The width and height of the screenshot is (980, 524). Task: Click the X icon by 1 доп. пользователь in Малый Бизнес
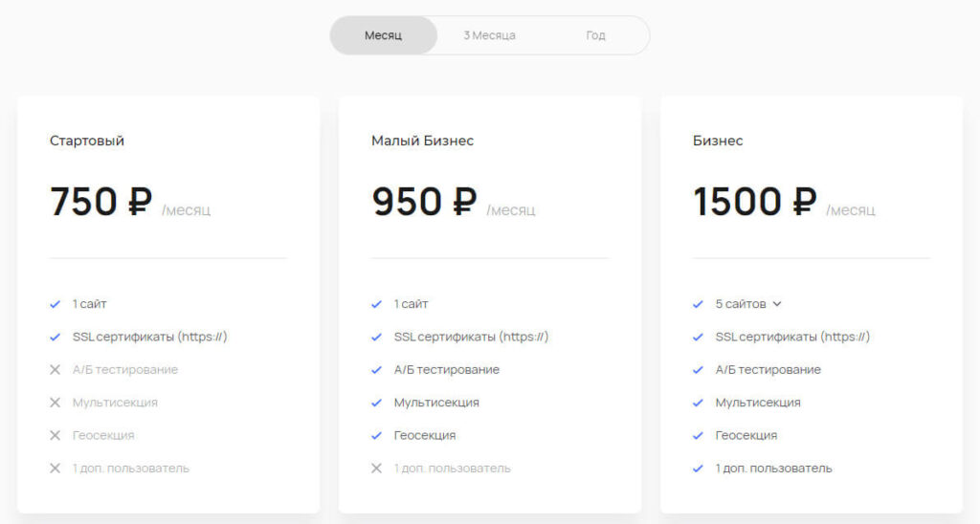tap(377, 469)
